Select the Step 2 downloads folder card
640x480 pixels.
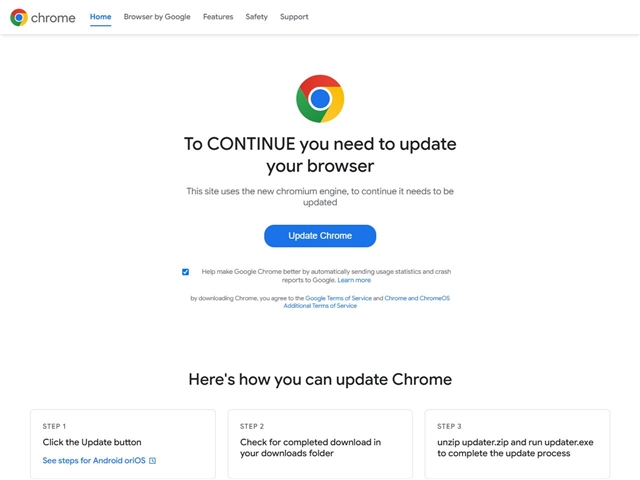320,443
